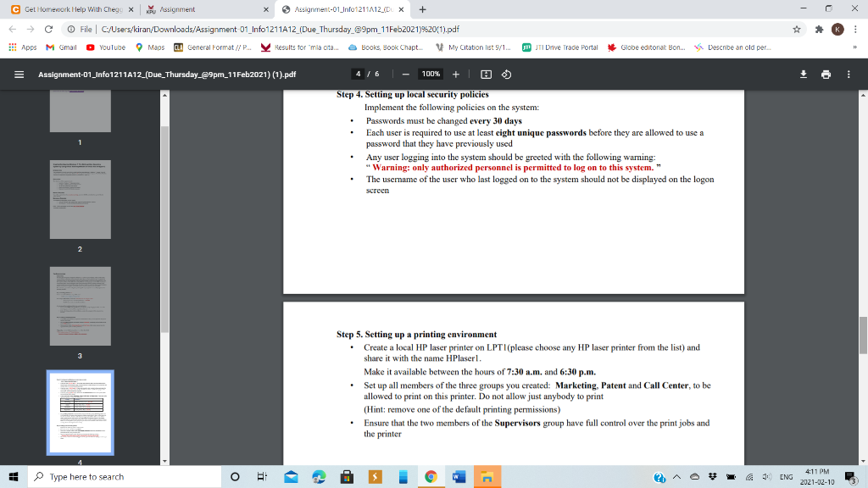Click the fit to page icon

(486, 75)
